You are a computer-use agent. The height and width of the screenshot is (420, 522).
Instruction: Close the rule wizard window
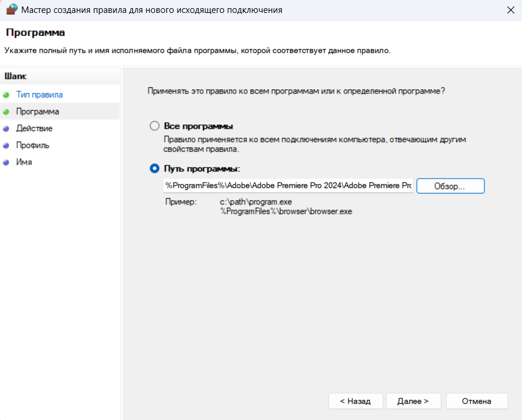click(x=508, y=10)
